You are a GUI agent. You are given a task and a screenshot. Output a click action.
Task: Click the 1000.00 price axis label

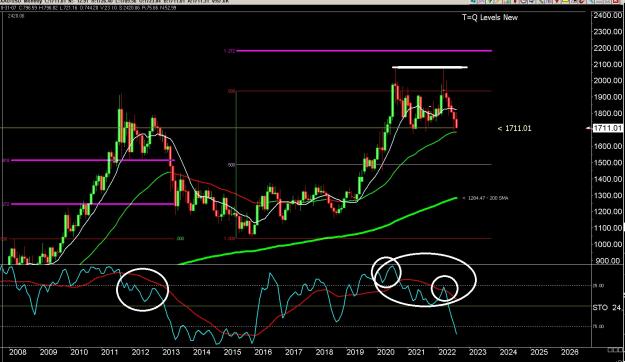607,244
